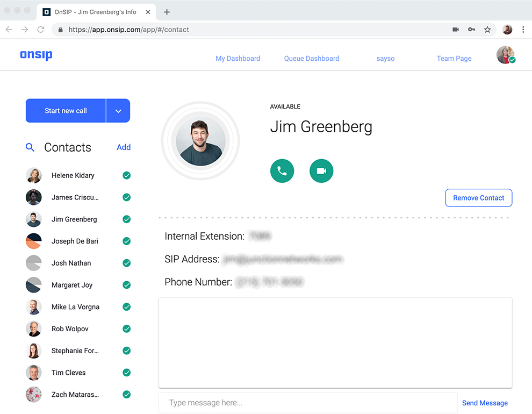The width and height of the screenshot is (532, 414).
Task: Click Mike La Vorgna's availability check icon
Action: pyautogui.click(x=127, y=307)
